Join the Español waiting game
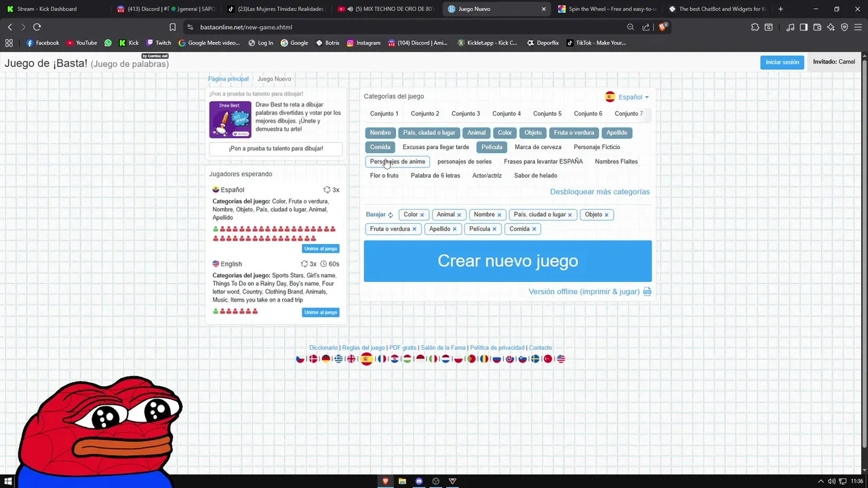 (x=321, y=249)
